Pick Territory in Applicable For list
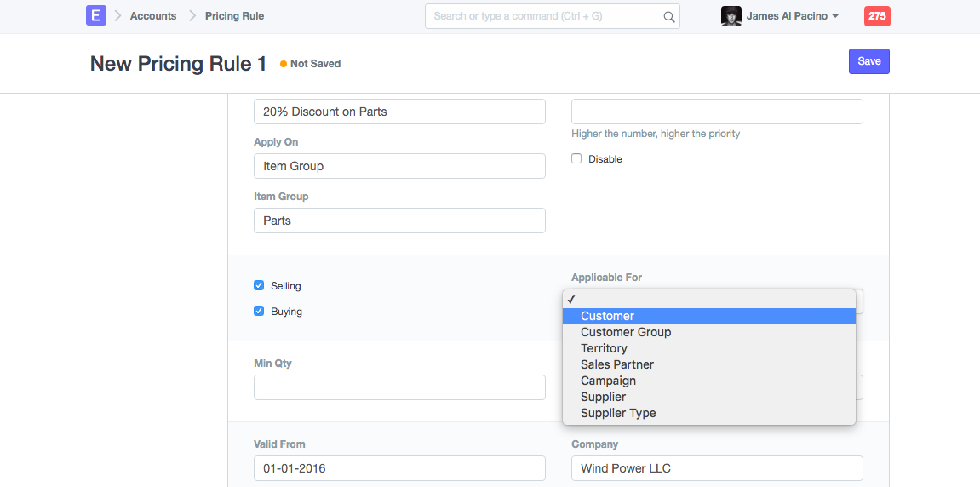The height and width of the screenshot is (487, 980). coord(604,348)
